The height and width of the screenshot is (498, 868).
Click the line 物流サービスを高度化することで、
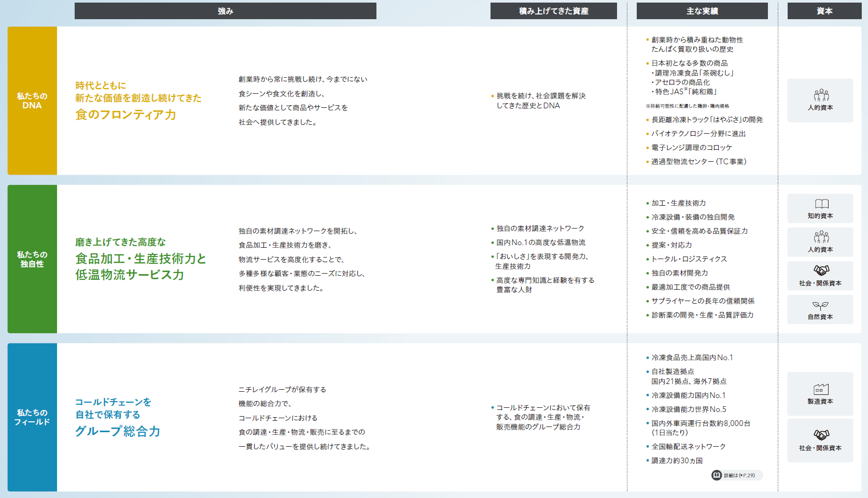[291, 260]
